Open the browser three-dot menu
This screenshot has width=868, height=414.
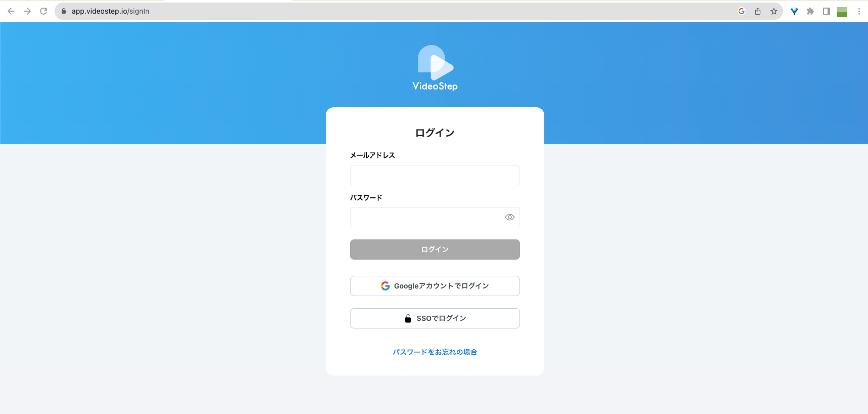[x=859, y=11]
